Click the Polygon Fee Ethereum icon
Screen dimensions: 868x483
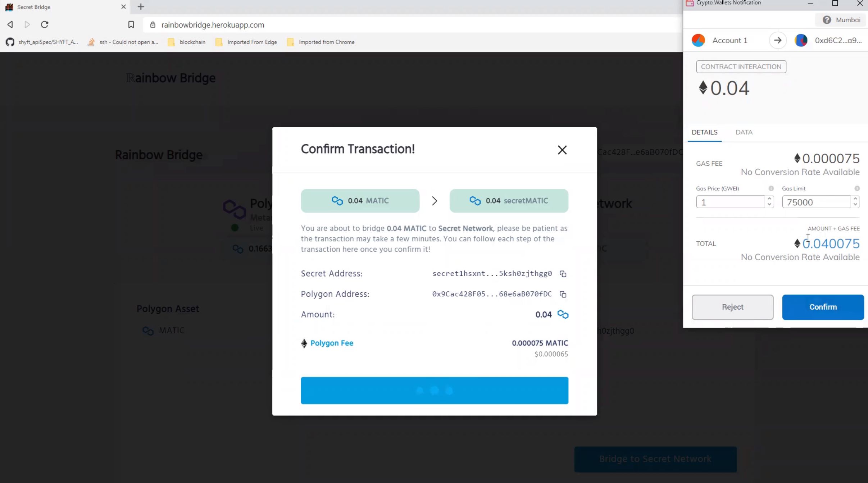pyautogui.click(x=303, y=343)
